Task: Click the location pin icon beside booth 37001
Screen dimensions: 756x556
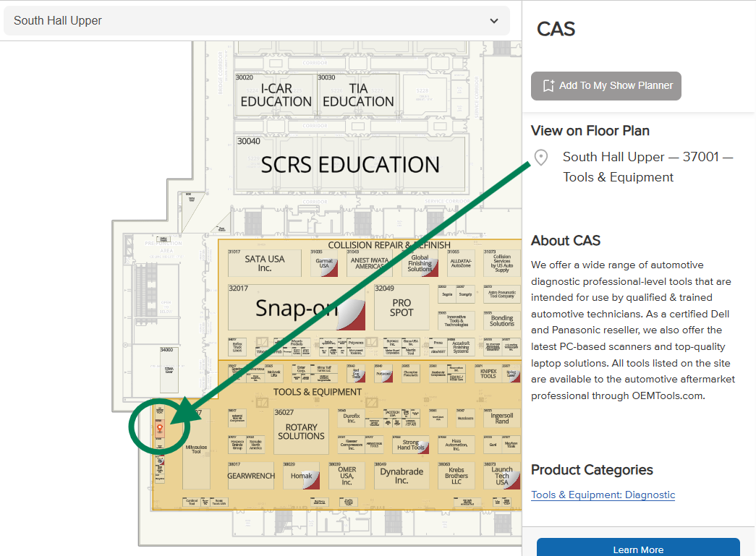Action: (x=541, y=157)
